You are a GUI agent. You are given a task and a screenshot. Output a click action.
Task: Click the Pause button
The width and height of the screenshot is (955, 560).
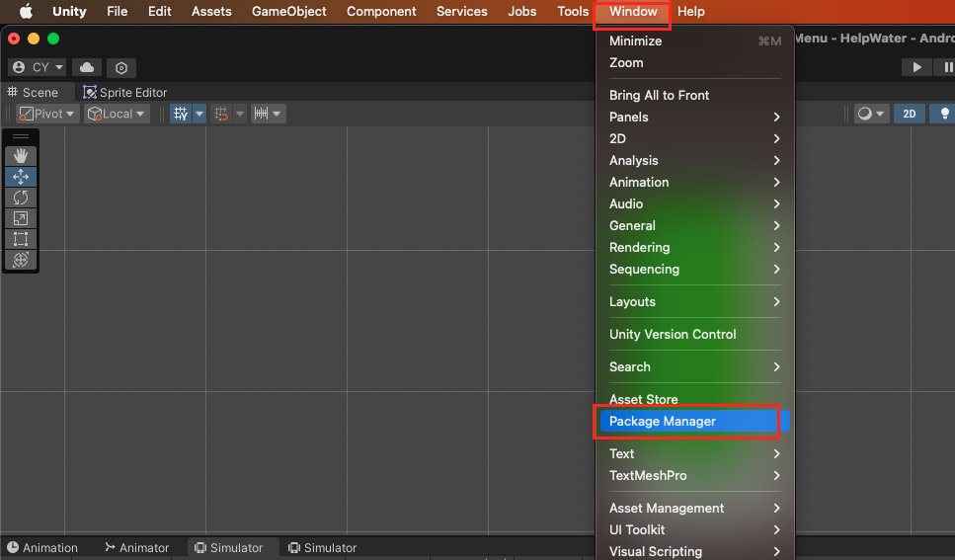pyautogui.click(x=947, y=67)
